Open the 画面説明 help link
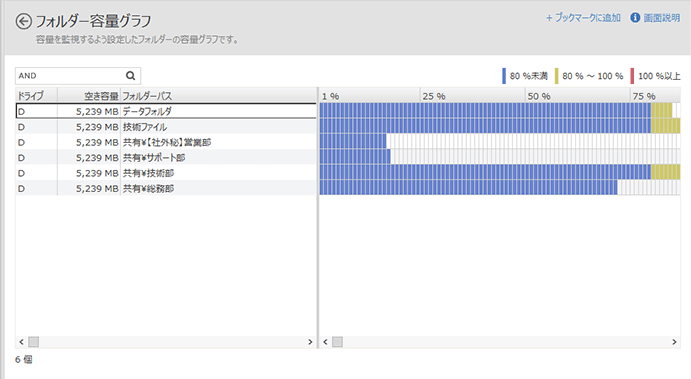 661,18
